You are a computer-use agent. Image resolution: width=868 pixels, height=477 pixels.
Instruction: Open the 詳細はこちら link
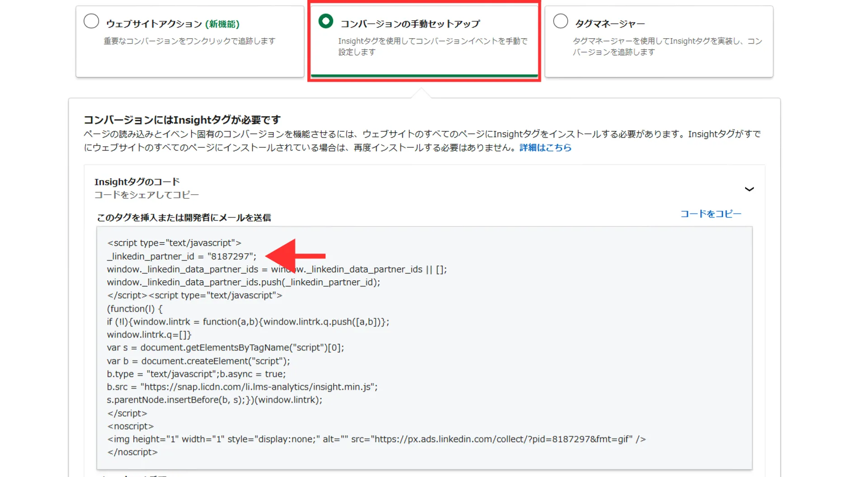coord(545,148)
